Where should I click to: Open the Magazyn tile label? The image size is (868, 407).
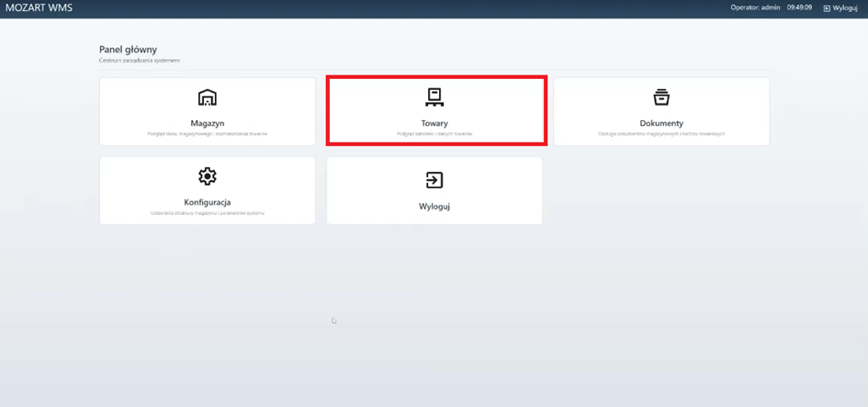coord(208,123)
